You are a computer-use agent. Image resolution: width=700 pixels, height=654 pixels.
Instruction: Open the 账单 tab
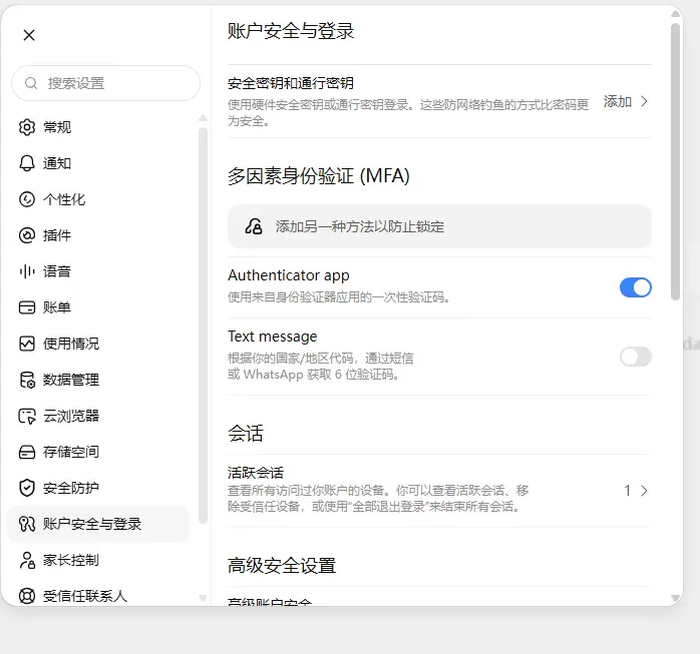(x=98, y=308)
